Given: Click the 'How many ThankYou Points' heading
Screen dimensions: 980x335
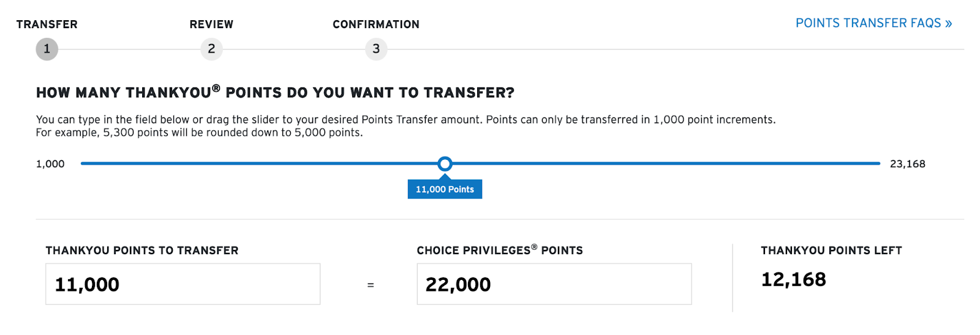Looking at the screenshot, I should click(x=275, y=93).
